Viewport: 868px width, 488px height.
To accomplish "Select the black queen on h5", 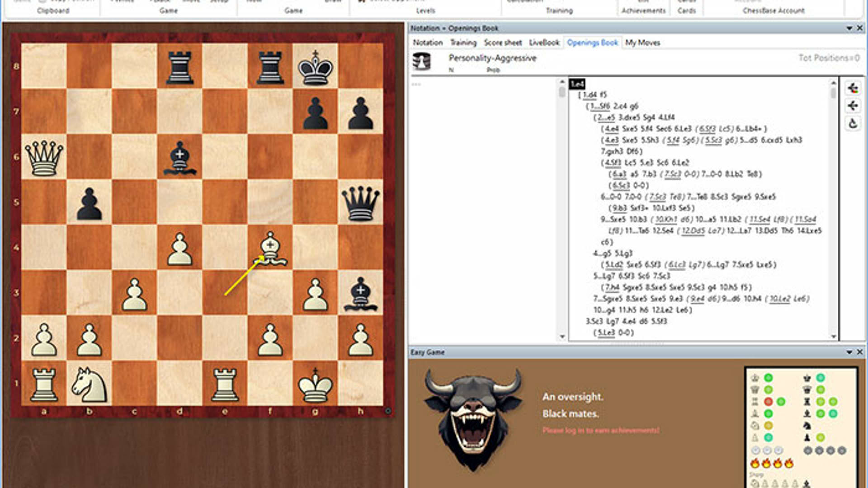I will pyautogui.click(x=360, y=202).
